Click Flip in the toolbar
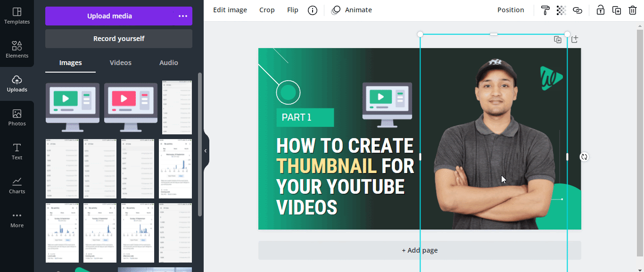Image resolution: width=644 pixels, height=272 pixels. coord(293,10)
